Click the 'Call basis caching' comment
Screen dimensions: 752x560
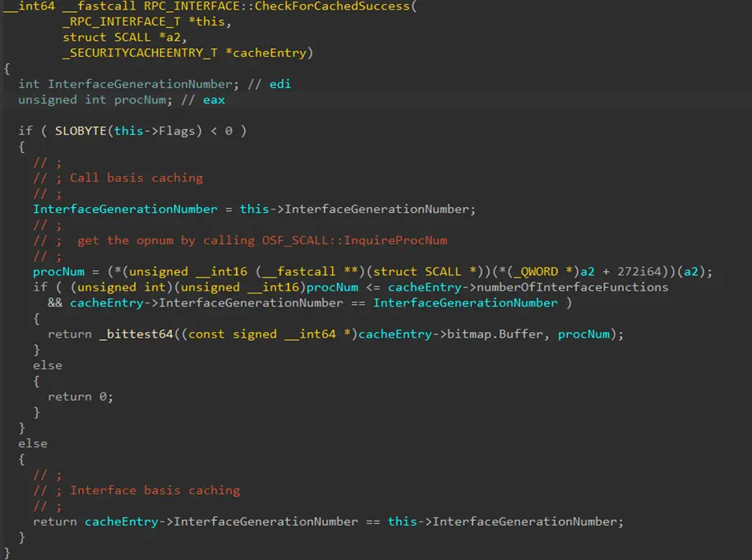[136, 178]
